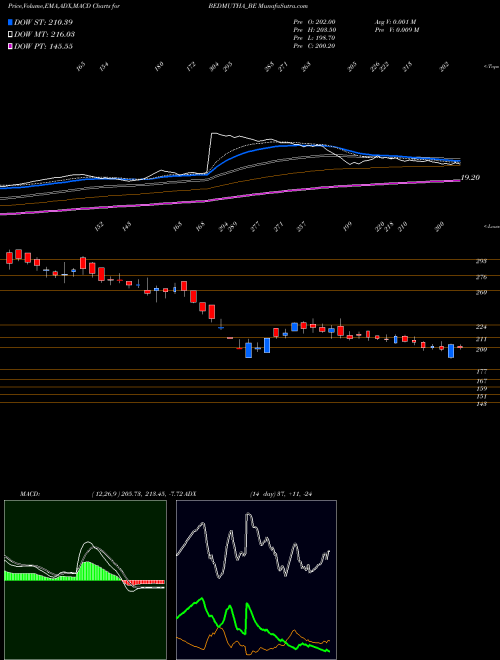This screenshot has width=500, height=660.
Task: Click the Price,Volume,EMA,ADX,MACD Charts heading
Action: tap(65, 6)
